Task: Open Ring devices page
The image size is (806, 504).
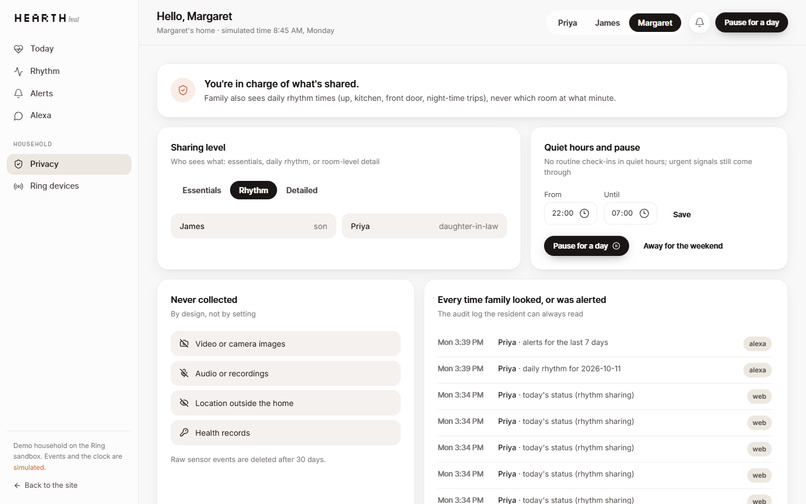Action: click(69, 186)
